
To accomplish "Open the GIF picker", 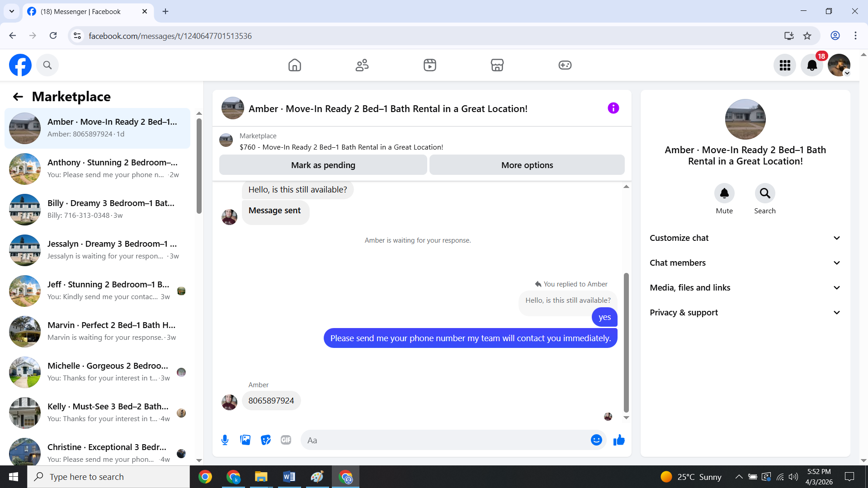I will (x=286, y=440).
